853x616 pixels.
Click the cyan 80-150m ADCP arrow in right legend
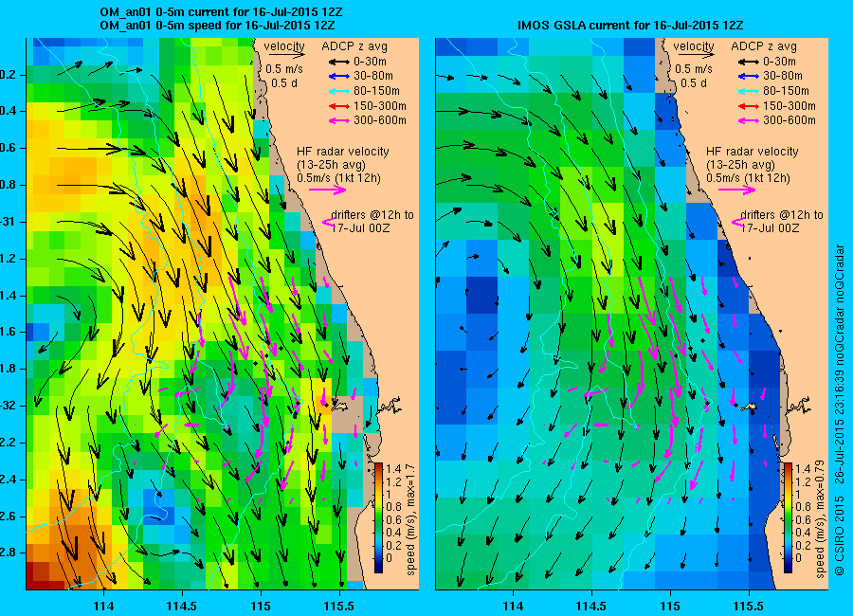point(748,91)
